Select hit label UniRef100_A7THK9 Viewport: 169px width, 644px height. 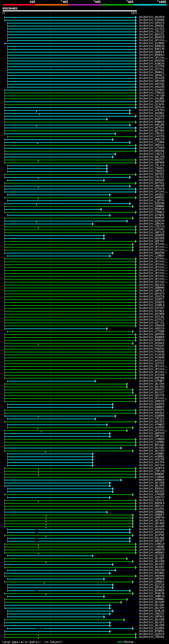[x=152, y=148]
